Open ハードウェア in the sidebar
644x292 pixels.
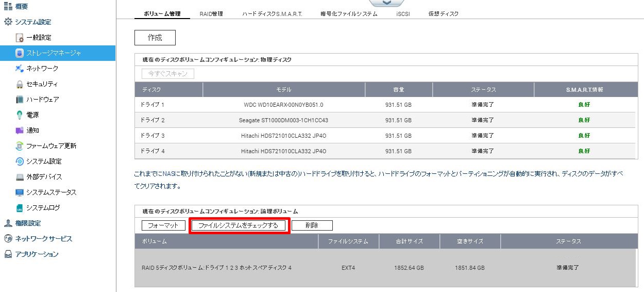pos(42,100)
